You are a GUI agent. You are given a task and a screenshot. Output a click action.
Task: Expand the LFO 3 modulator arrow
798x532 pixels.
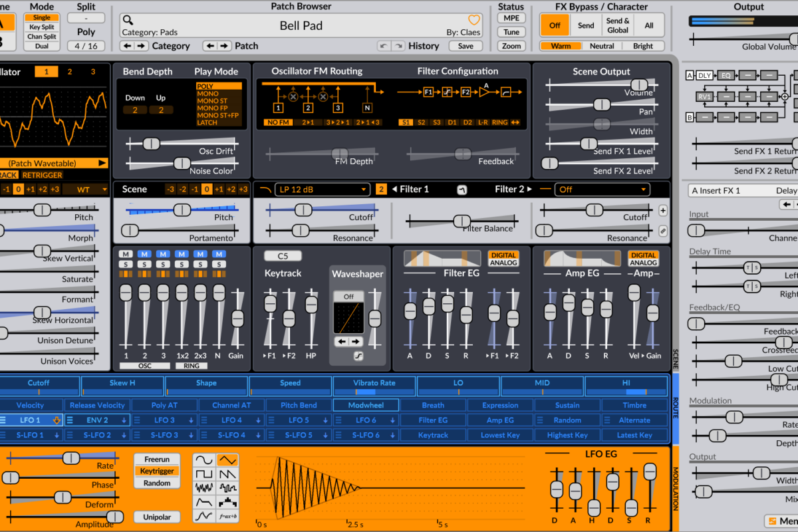(x=192, y=420)
